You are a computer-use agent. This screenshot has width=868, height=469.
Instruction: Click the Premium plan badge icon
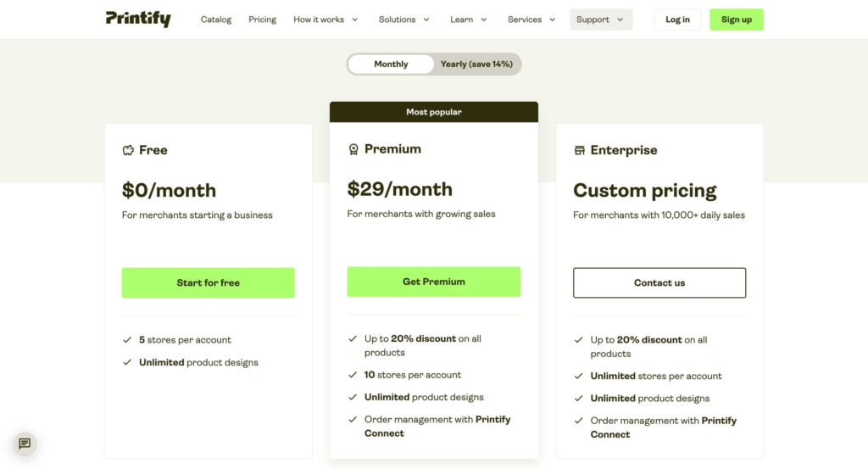pos(353,149)
